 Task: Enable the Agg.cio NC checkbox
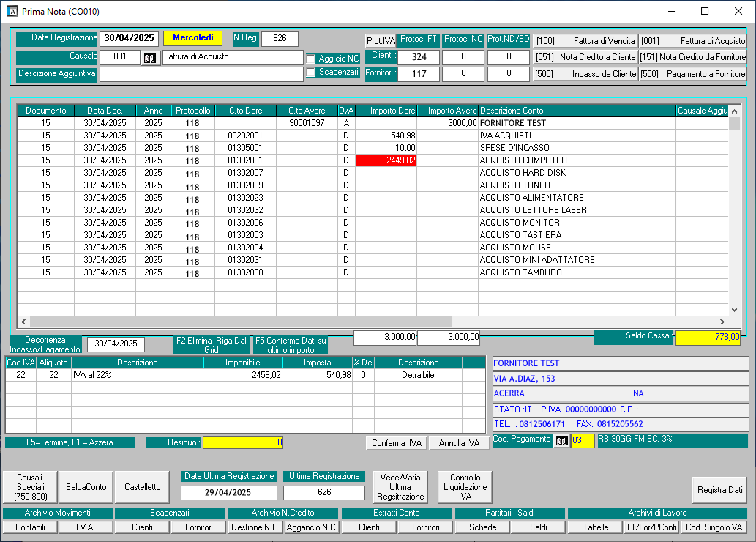[311, 59]
